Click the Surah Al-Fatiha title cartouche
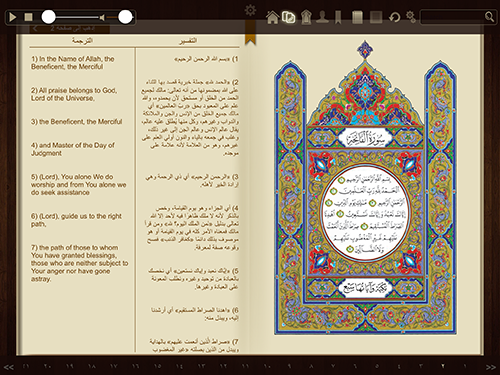The image size is (500, 375). [x=365, y=138]
